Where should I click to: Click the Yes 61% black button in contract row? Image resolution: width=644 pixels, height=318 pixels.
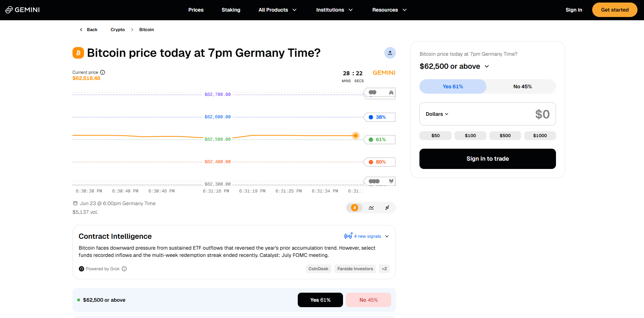(320, 300)
